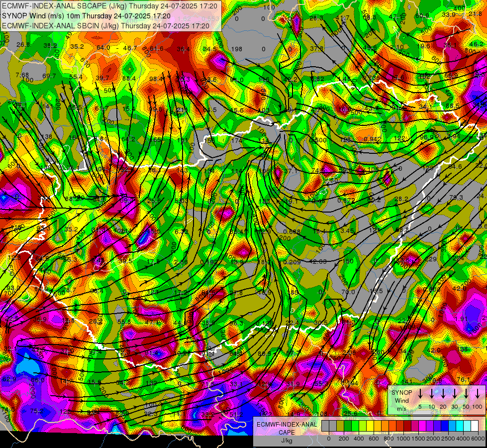Click the '800' tick label in CAPE legend
The image size is (487, 448).
click(389, 439)
